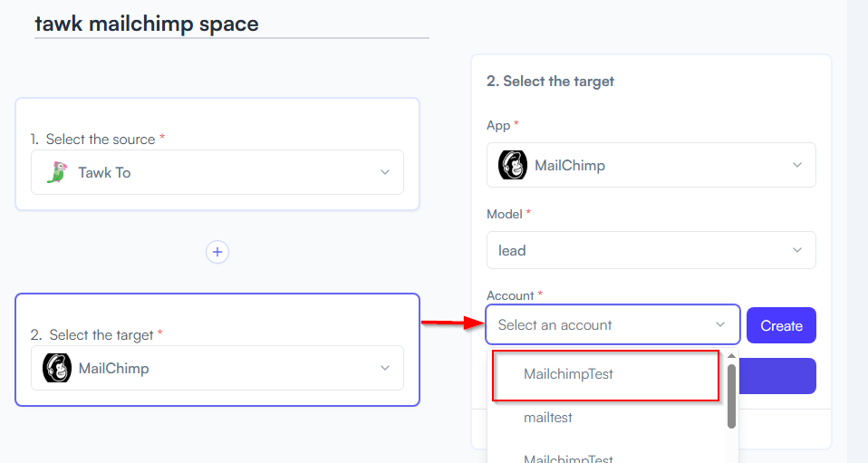Select the target step card
This screenshot has width=868, height=463.
tap(217, 350)
